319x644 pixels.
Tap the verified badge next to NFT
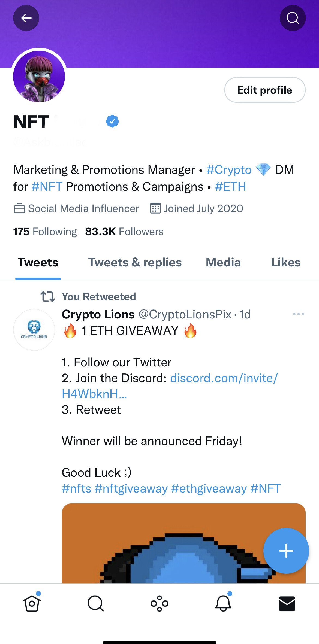(x=112, y=121)
